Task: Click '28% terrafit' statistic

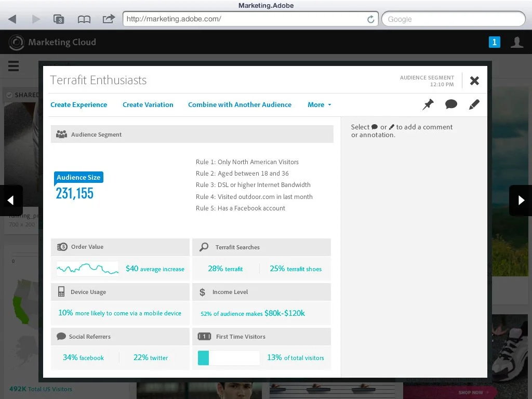Action: tap(225, 269)
